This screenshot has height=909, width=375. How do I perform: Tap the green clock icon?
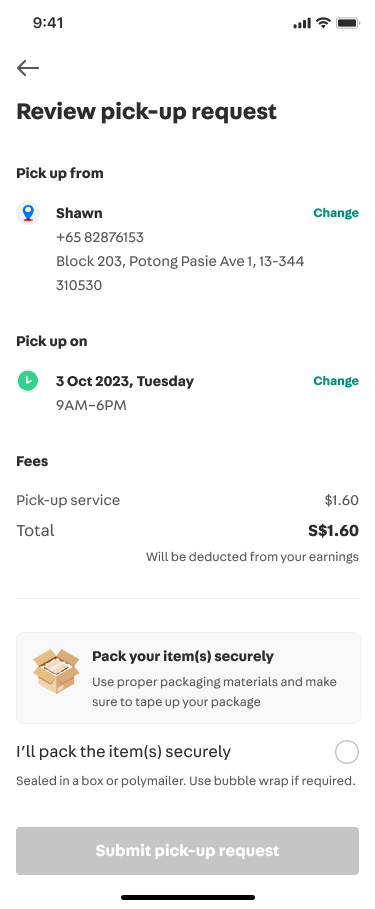pos(28,381)
